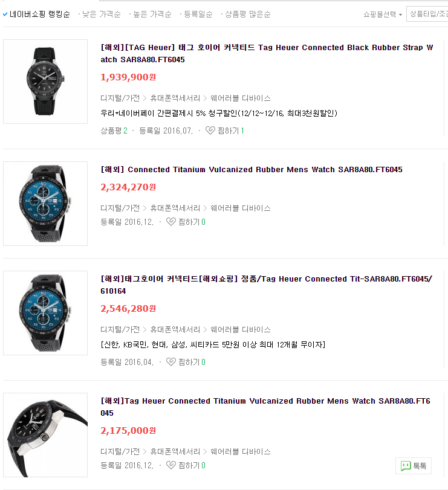Click heart icon on 2,546,280원 watch listing
This screenshot has width=448, height=490.
tap(170, 361)
